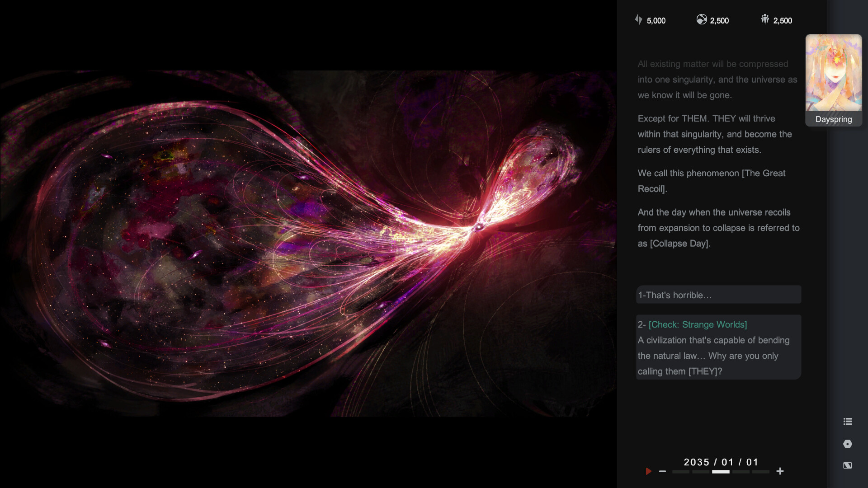Click the energy resource icon showing 5,000
Image resolution: width=868 pixels, height=488 pixels.
tap(639, 20)
